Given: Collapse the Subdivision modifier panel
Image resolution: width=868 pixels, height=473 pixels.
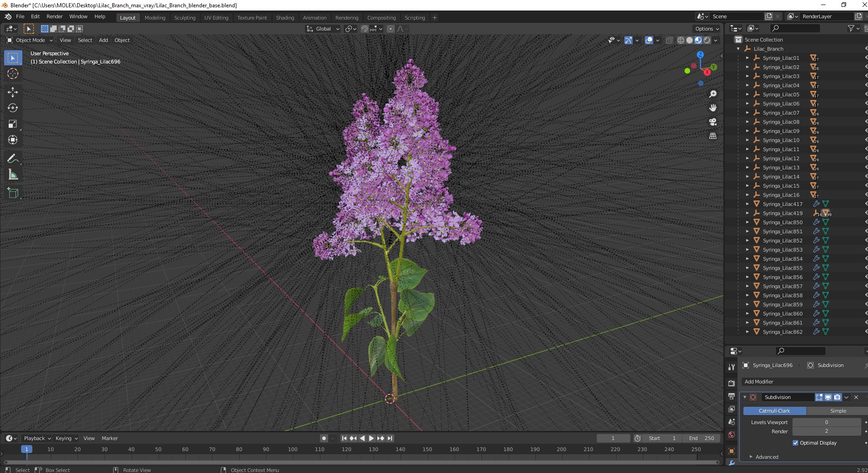Looking at the screenshot, I should (745, 397).
